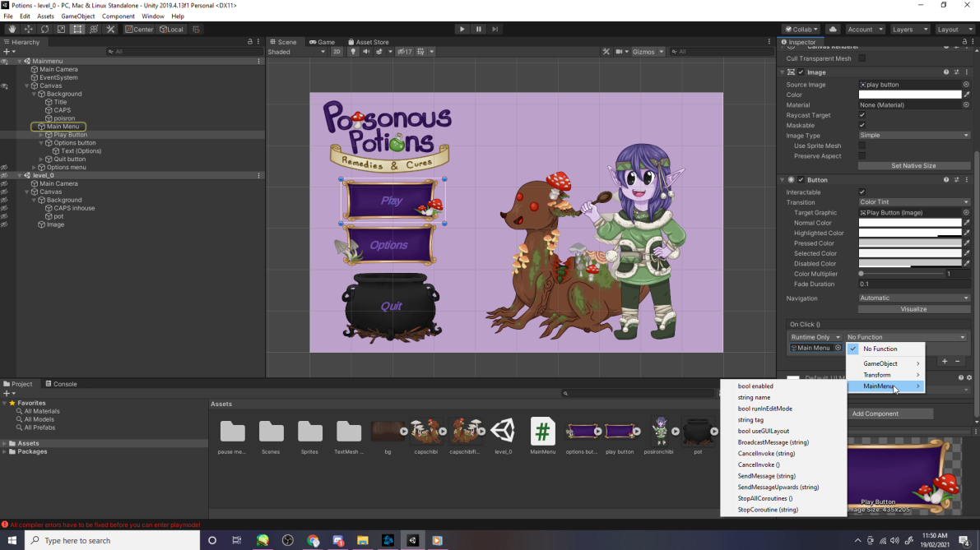Switch to the Console tab
Viewport: 980px width, 550px height.
[x=61, y=384]
